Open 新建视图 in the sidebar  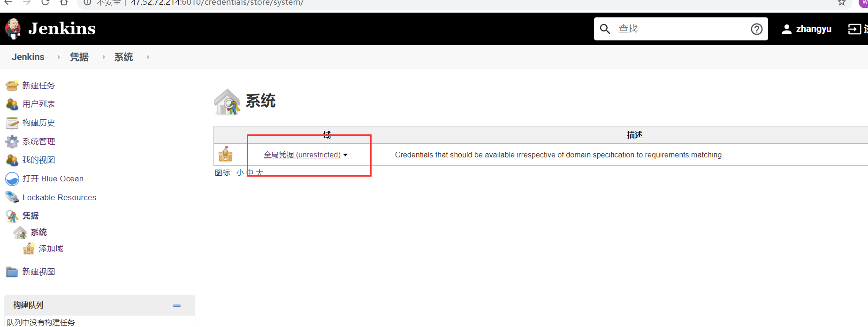click(39, 272)
